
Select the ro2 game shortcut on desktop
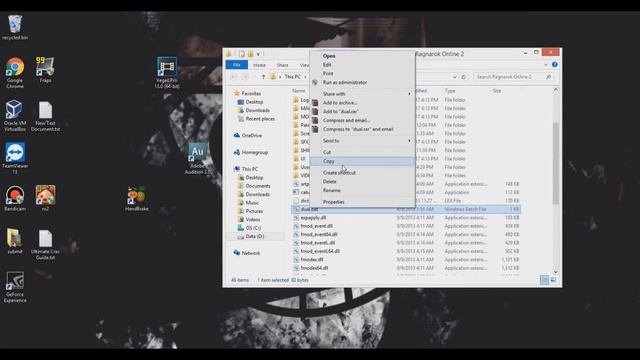[45, 198]
